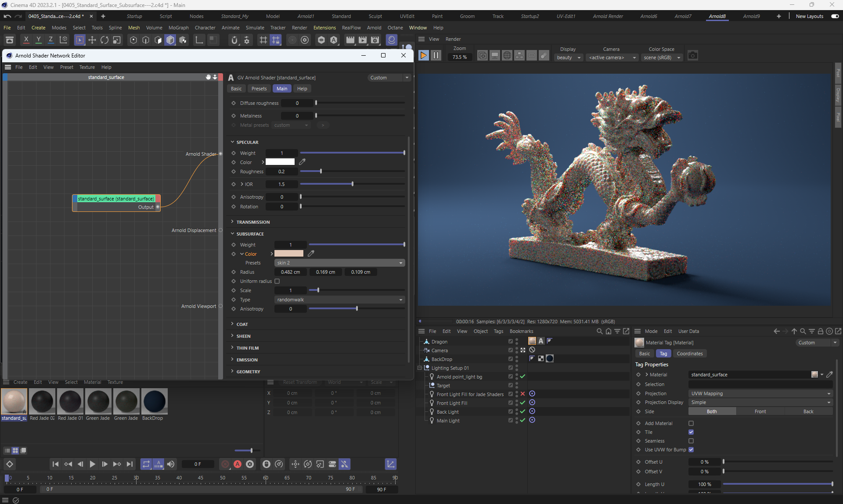The height and width of the screenshot is (504, 843).
Task: Open the MoGraph menu
Action: [x=178, y=28]
